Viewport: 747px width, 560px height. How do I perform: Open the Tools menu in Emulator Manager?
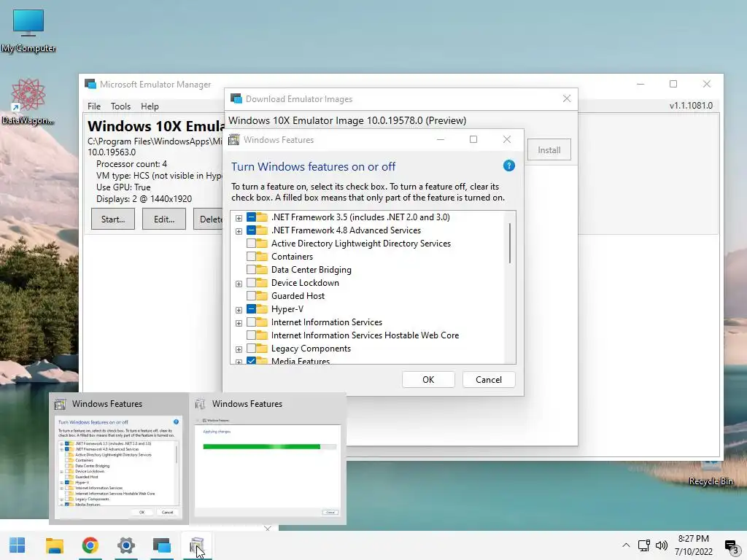[x=120, y=106]
